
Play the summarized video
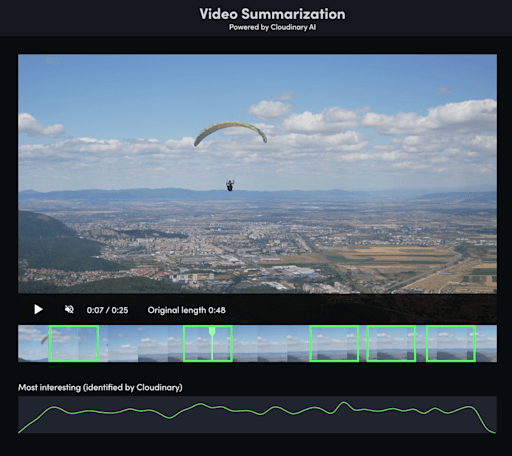(38, 310)
